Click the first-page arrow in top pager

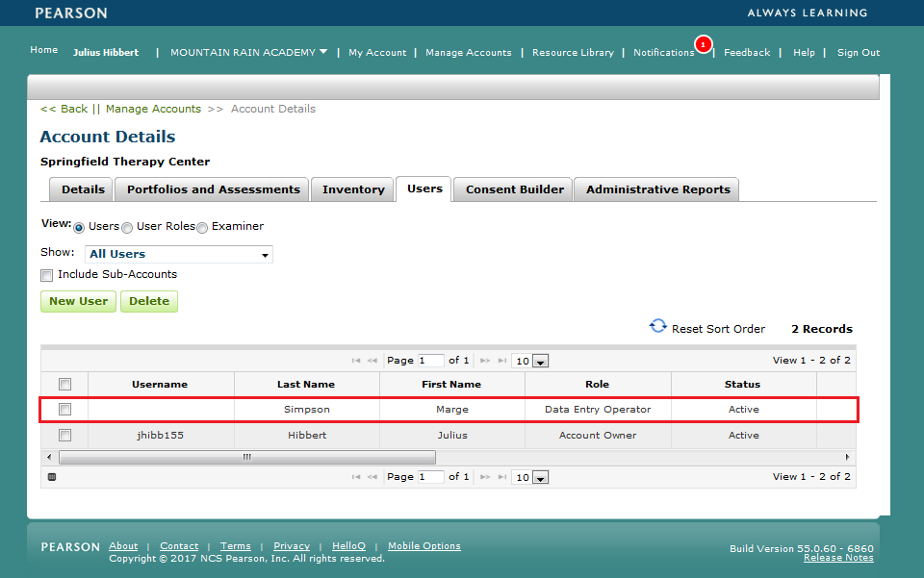(x=356, y=360)
